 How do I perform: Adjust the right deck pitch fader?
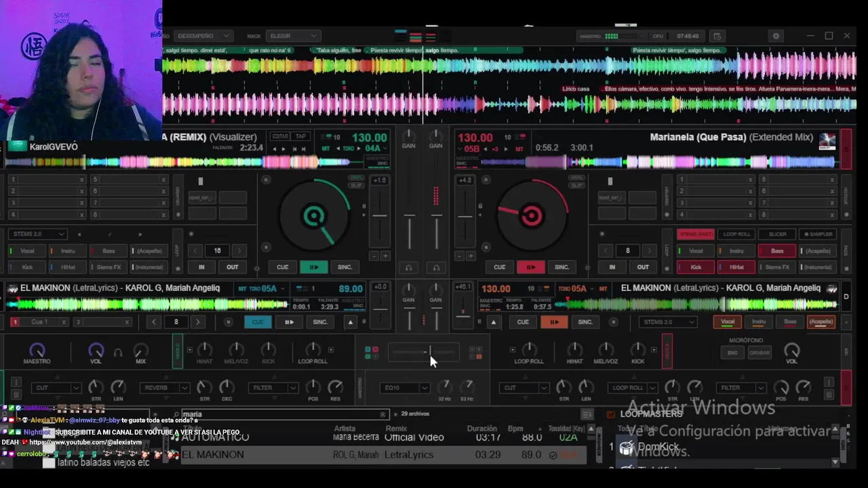click(465, 217)
